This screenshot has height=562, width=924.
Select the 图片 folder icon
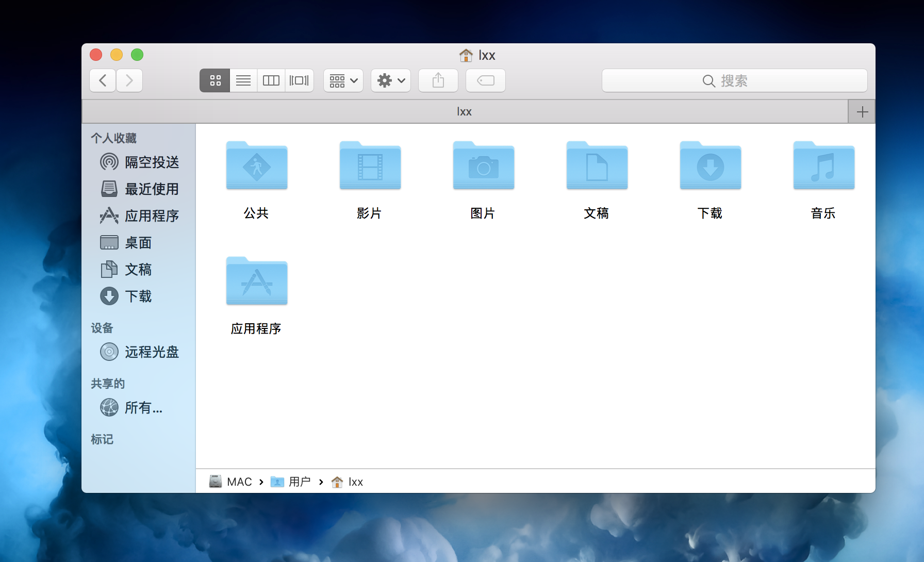(484, 166)
